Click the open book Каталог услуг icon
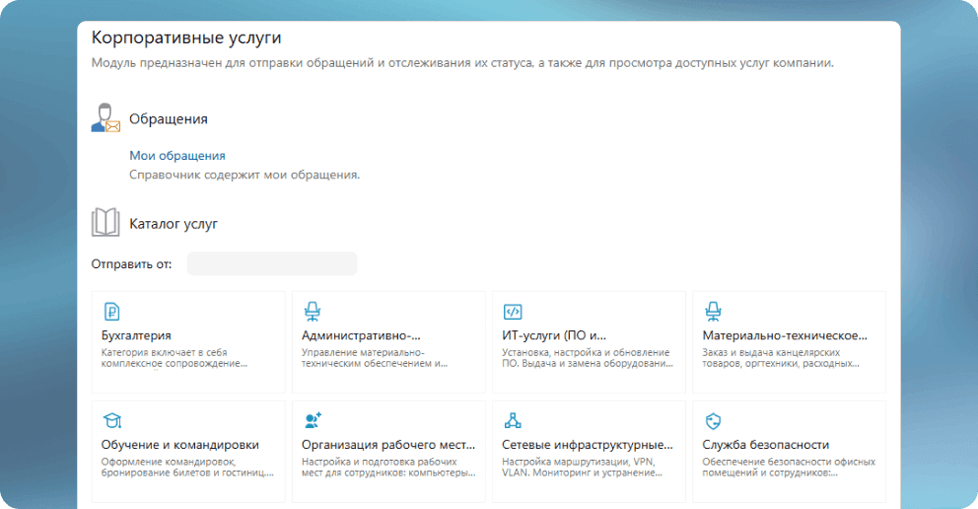The image size is (978, 509). tap(105, 223)
